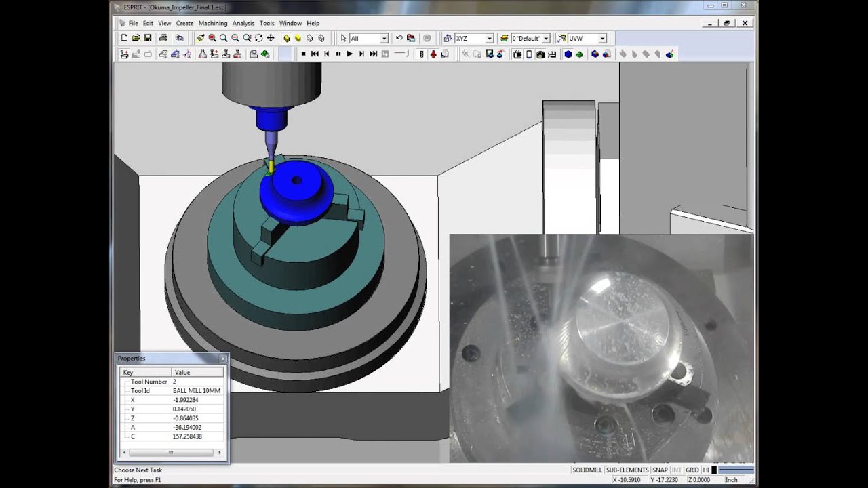Image resolution: width=868 pixels, height=488 pixels.
Task: Step simulation back one move
Action: tap(326, 54)
